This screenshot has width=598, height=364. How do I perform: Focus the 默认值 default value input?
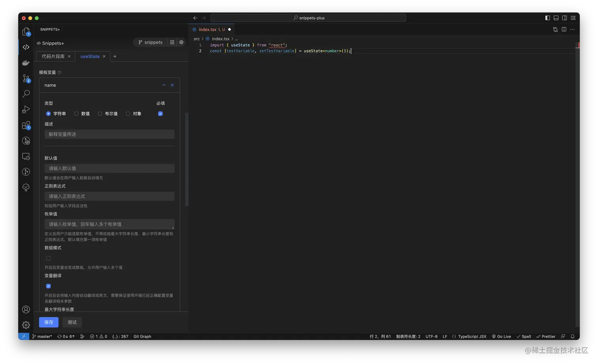click(110, 168)
